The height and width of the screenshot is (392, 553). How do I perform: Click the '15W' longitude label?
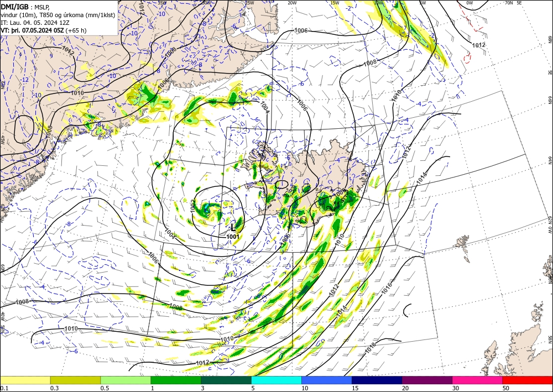click(335, 3)
